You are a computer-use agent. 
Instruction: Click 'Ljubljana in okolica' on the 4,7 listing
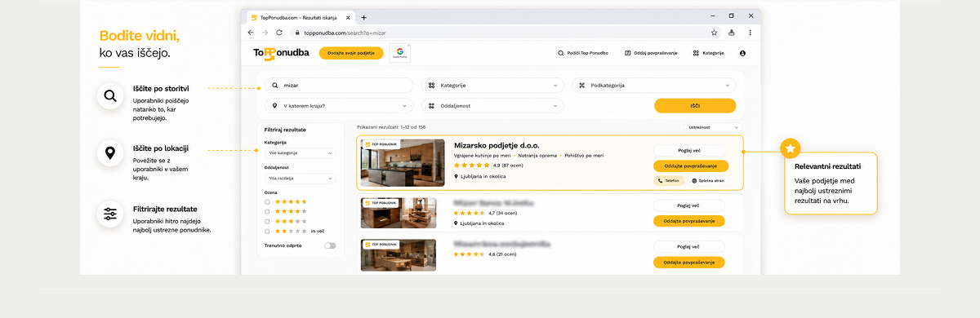click(x=483, y=223)
